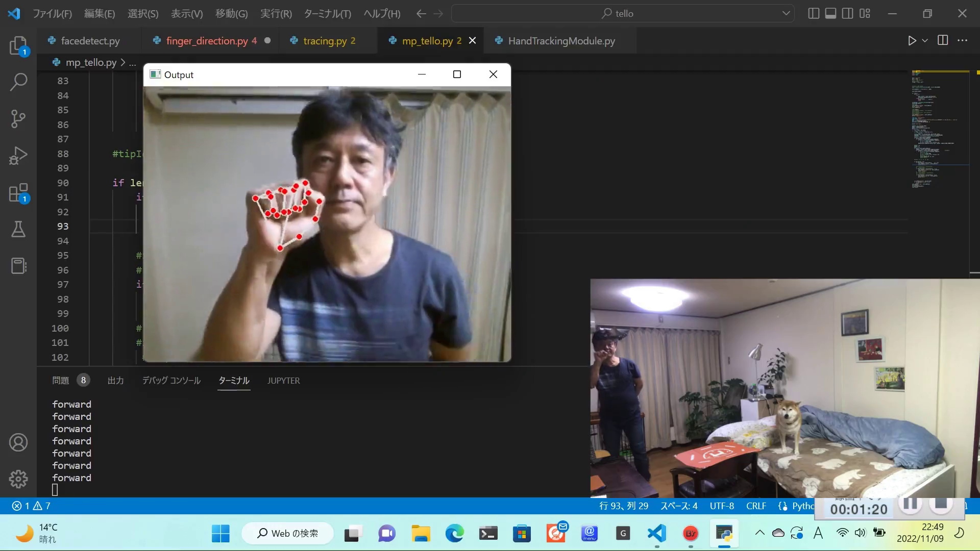Open the ターミナル(T) menu
Viewport: 980px width, 551px height.
pyautogui.click(x=327, y=14)
